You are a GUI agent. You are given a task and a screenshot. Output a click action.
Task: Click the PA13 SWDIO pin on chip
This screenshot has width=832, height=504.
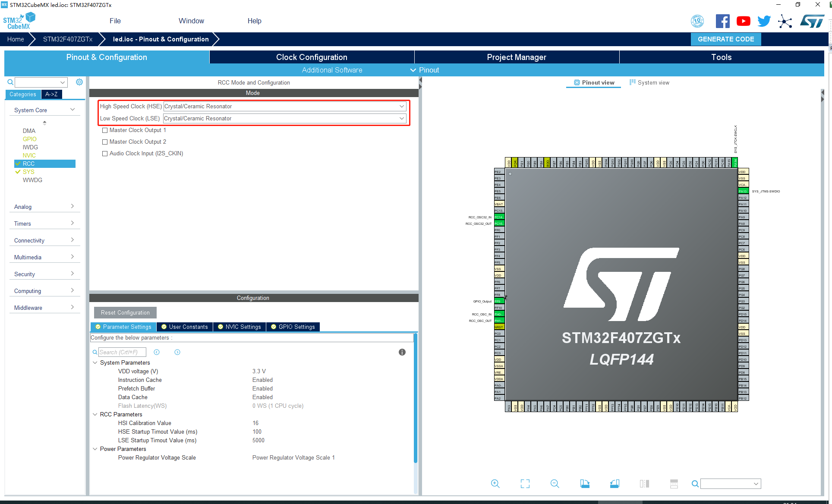pyautogui.click(x=743, y=191)
